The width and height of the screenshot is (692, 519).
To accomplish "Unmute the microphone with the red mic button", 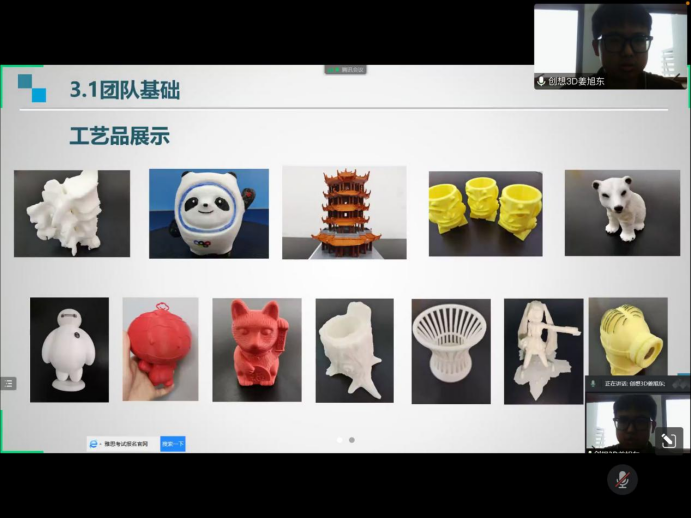I will tap(621, 479).
